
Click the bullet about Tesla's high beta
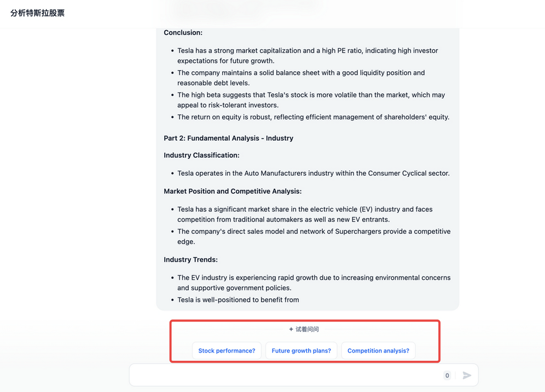[311, 100]
